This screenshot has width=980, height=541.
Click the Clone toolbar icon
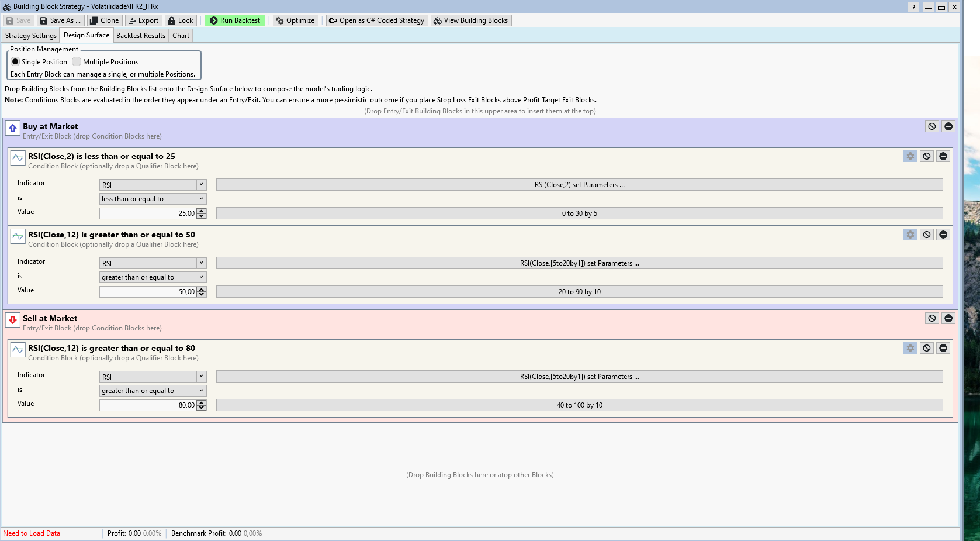(x=104, y=20)
